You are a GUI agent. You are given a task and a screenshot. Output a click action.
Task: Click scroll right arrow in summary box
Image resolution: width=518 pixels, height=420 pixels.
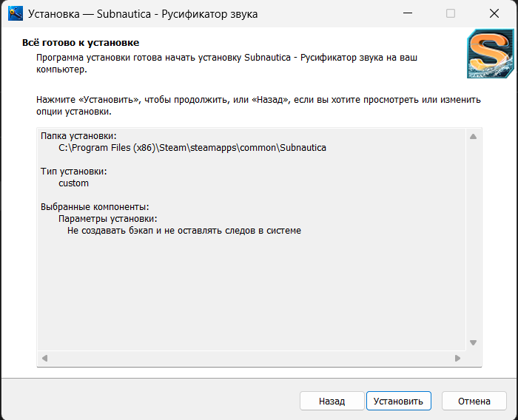[457, 358]
